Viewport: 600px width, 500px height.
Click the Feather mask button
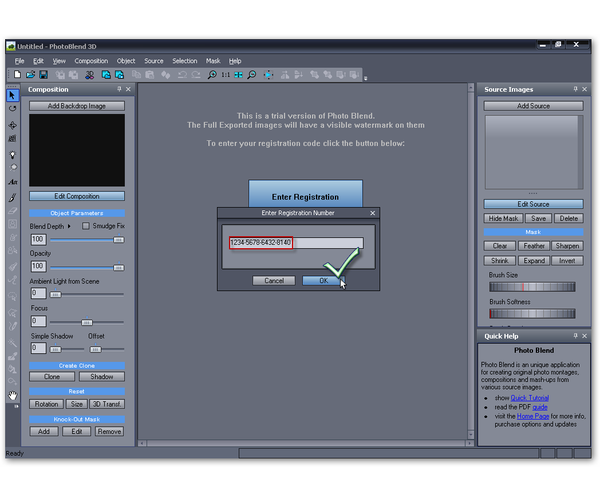point(534,246)
